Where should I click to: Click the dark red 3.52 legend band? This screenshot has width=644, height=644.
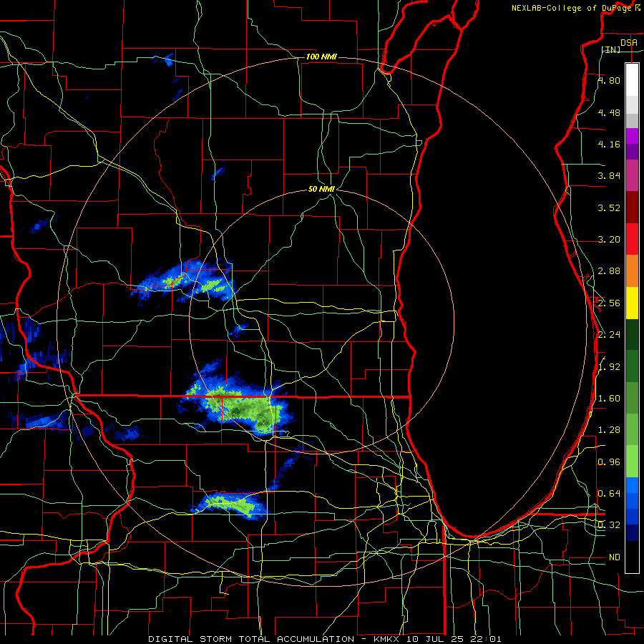[632, 208]
